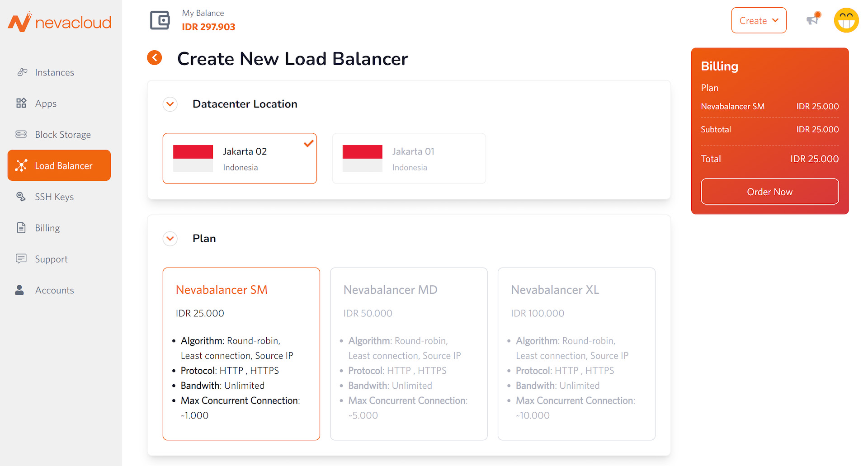Select Jakarta 02 datacenter location
868x466 pixels.
point(240,159)
